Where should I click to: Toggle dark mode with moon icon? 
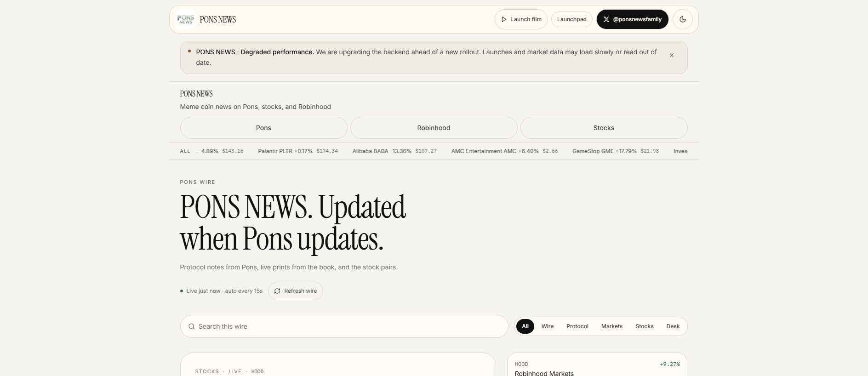point(682,19)
